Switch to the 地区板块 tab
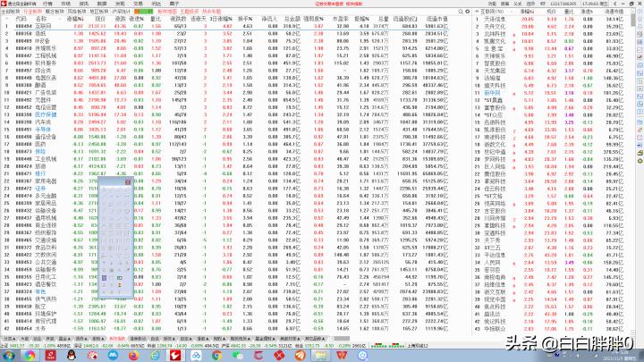Screen dimensions: 644x362 99,12
